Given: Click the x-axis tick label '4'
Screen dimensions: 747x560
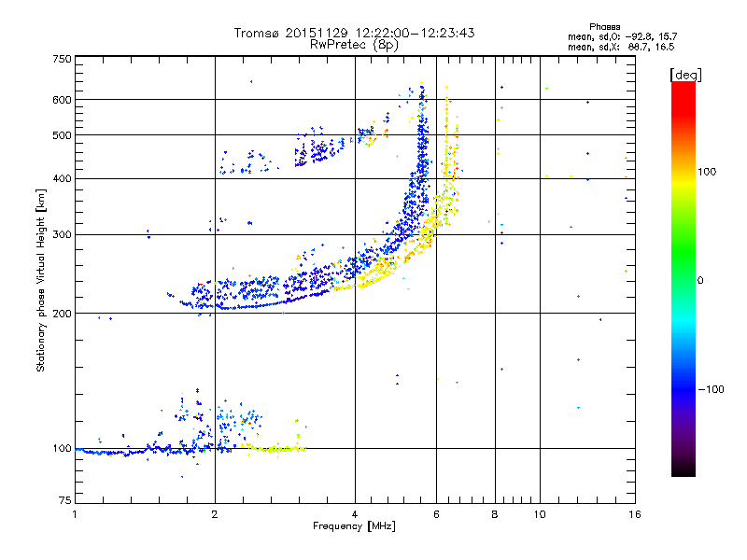Looking at the screenshot, I should pos(355,514).
